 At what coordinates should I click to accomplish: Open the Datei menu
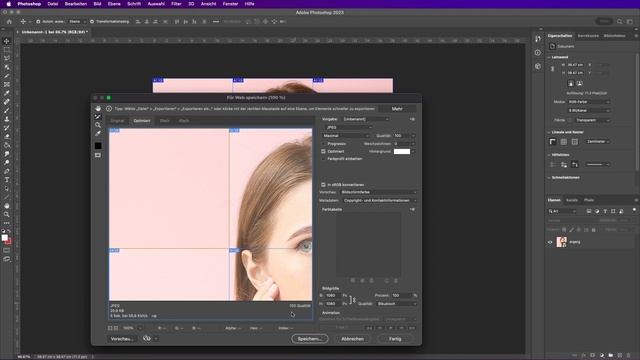coord(53,4)
